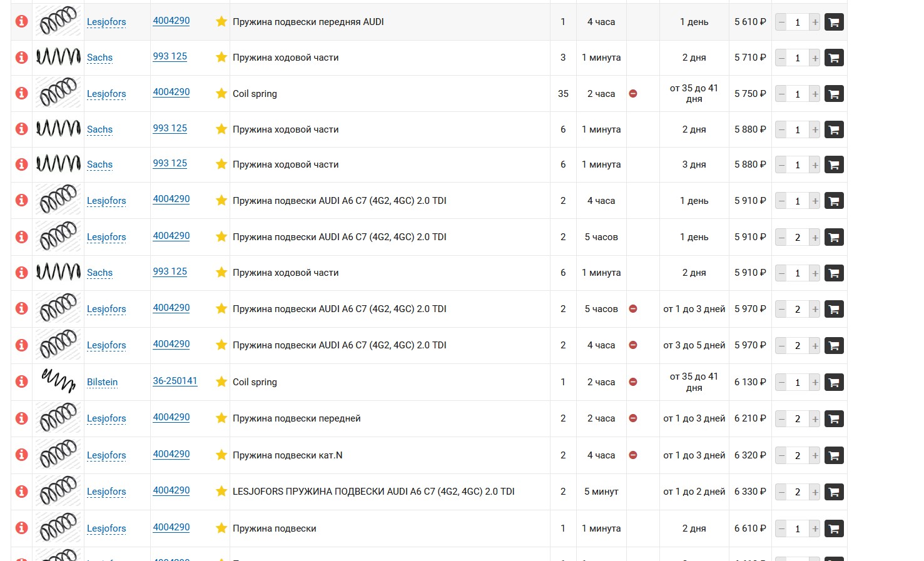Open spring thumbnail on the 5 610 ₽ row

point(58,21)
